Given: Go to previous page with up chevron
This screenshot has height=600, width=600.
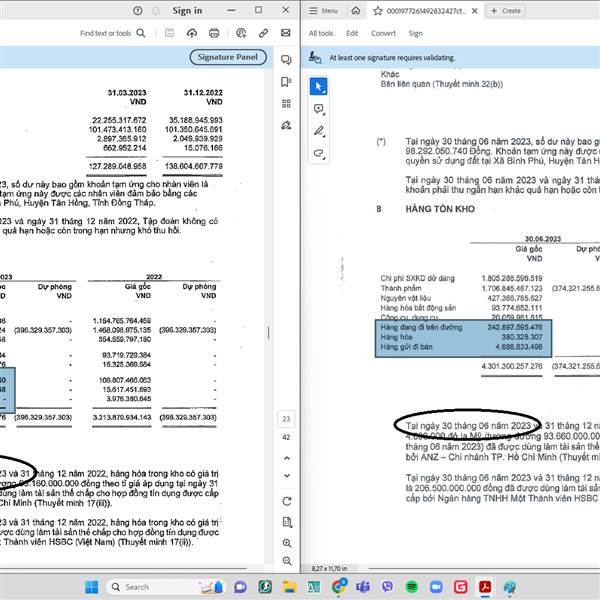Looking at the screenshot, I should tap(287, 458).
